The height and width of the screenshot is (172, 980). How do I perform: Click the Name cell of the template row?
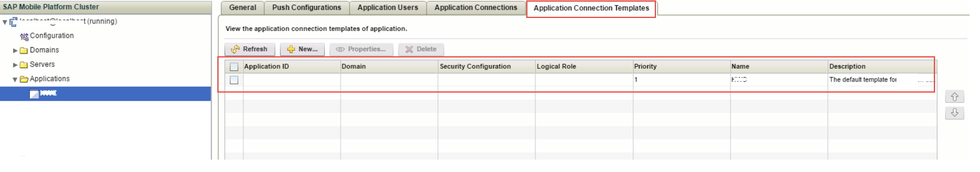[x=779, y=80]
